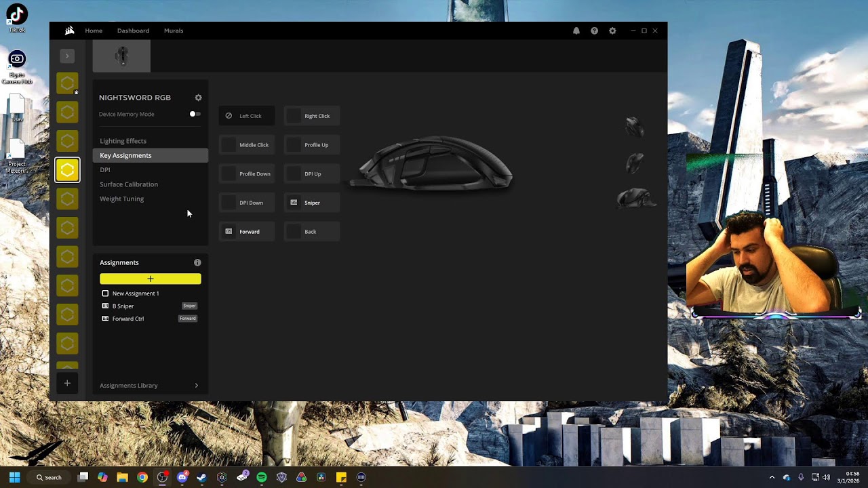Image resolution: width=868 pixels, height=488 pixels.
Task: Expand the Assignments Library panel
Action: click(149, 385)
